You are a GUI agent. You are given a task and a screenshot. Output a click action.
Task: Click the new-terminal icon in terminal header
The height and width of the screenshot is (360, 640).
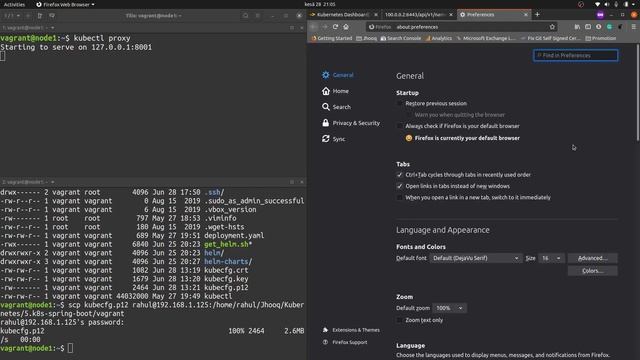point(40,16)
